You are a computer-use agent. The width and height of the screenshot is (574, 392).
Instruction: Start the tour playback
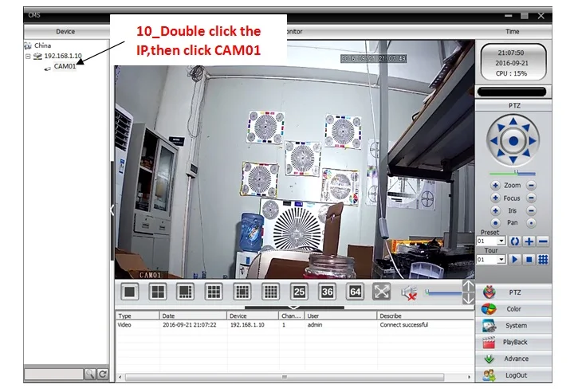pyautogui.click(x=515, y=260)
